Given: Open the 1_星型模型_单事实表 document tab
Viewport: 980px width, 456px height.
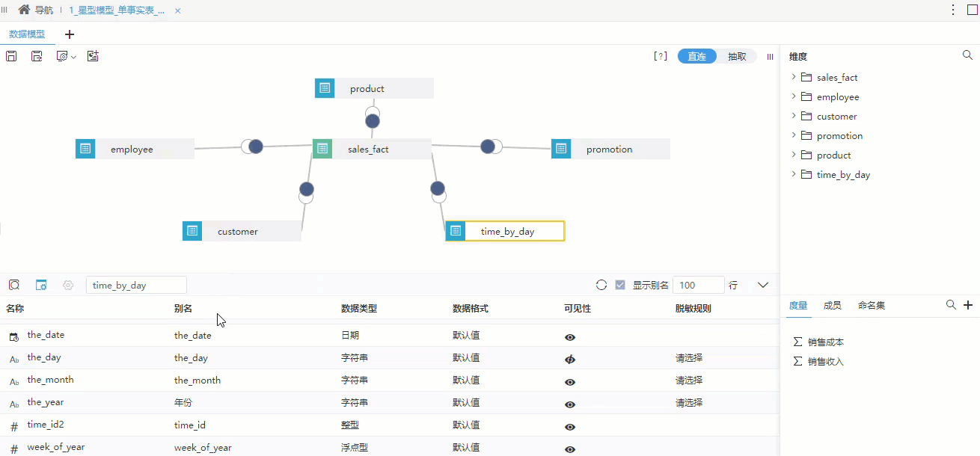Looking at the screenshot, I should tap(117, 10).
